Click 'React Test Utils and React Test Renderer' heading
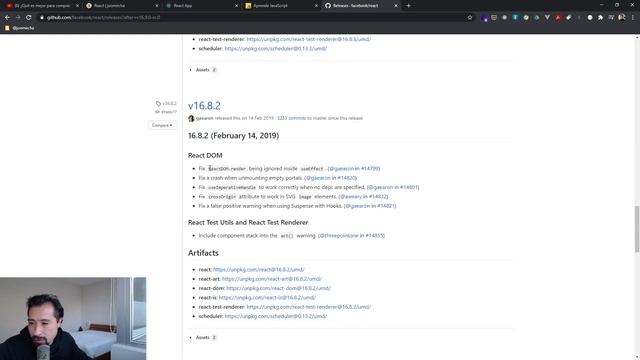 (x=248, y=223)
